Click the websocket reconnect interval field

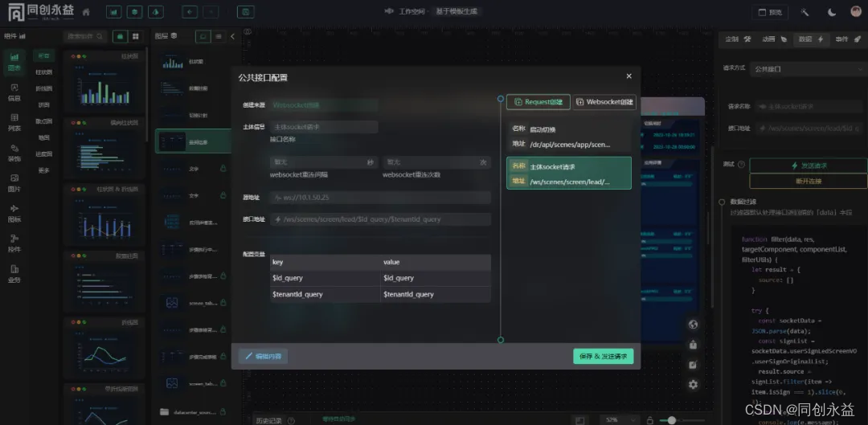point(325,162)
